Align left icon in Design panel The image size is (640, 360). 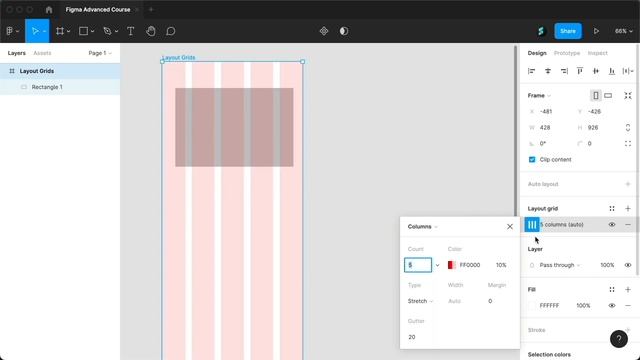click(x=531, y=71)
